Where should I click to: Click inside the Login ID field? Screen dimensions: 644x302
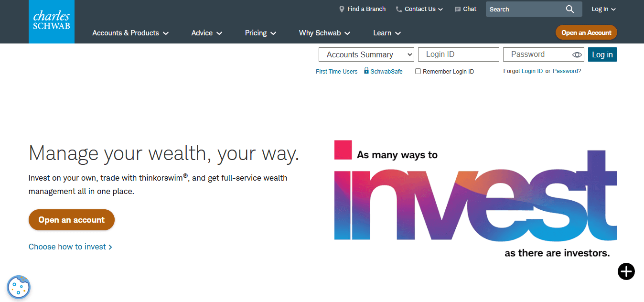[458, 54]
